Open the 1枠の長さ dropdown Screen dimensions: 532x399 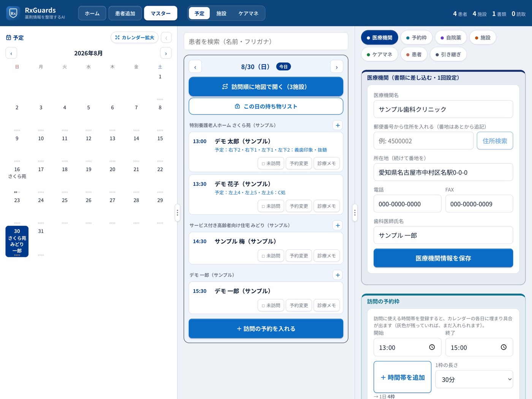(x=474, y=379)
